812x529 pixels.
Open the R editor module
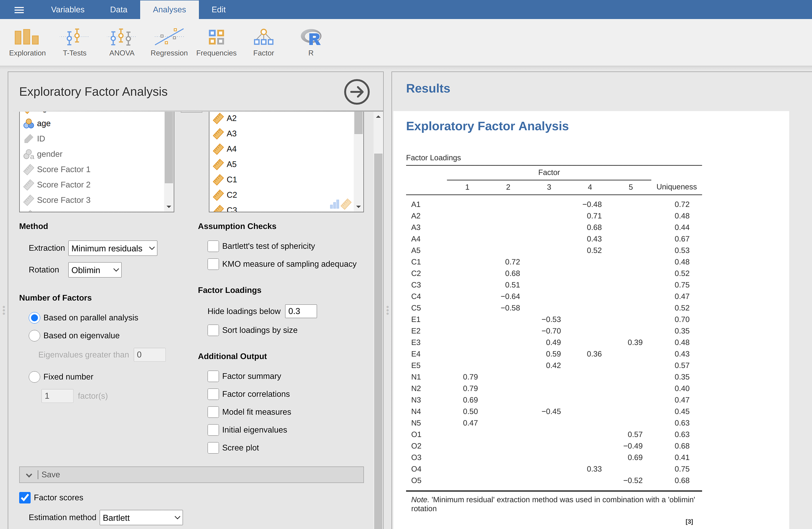311,43
